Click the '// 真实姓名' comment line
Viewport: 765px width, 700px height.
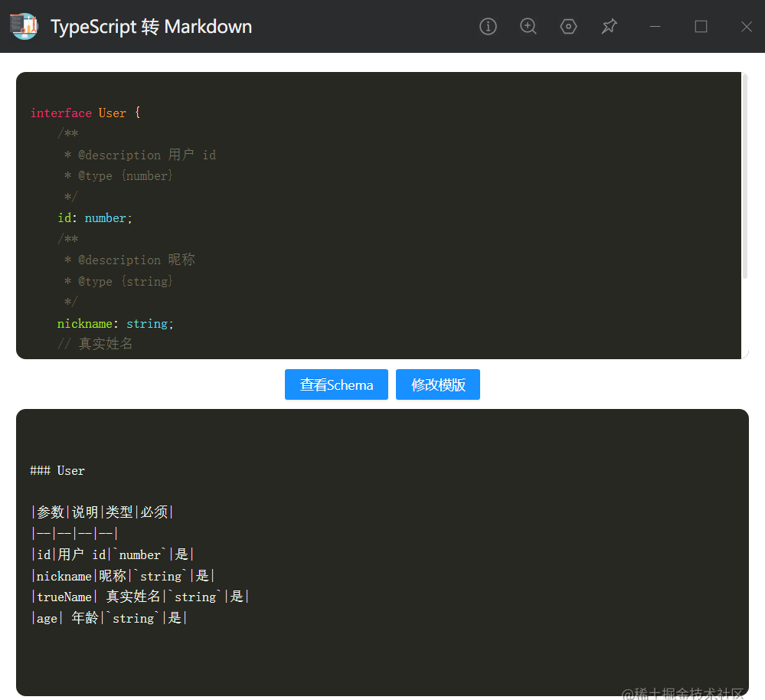coord(95,344)
